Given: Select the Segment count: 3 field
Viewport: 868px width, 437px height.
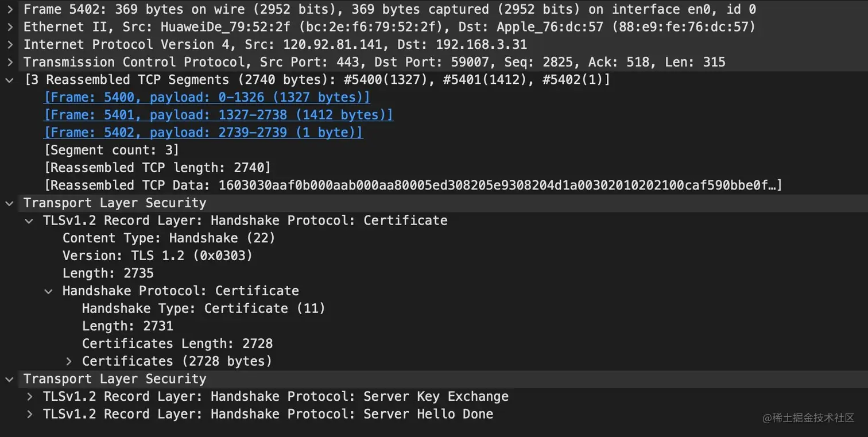Looking at the screenshot, I should tap(111, 149).
